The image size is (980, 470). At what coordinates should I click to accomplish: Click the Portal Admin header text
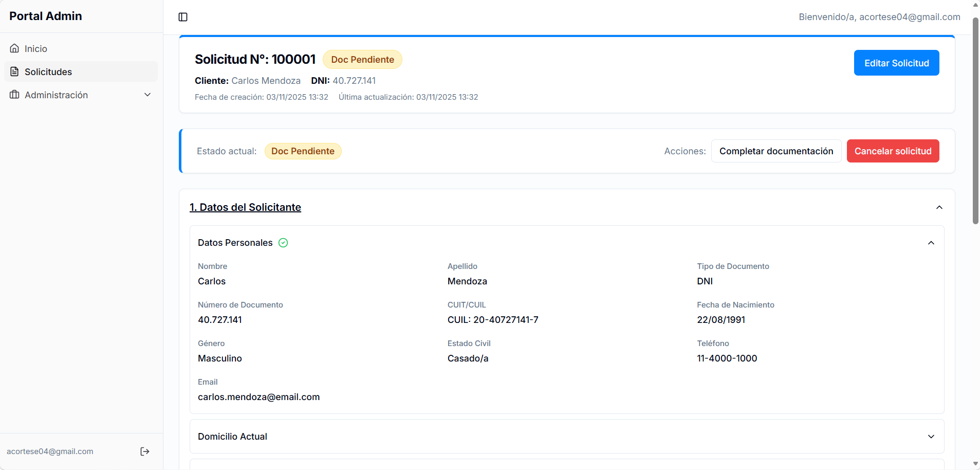[x=45, y=16]
